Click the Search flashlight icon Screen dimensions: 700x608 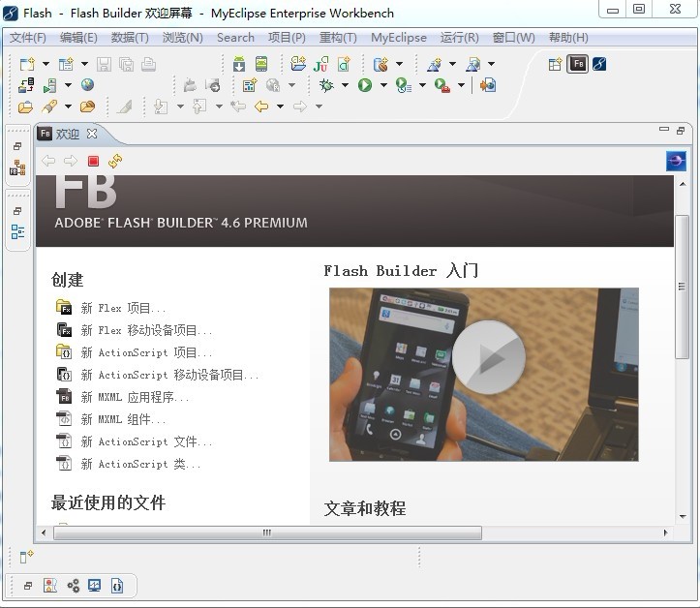[49, 106]
